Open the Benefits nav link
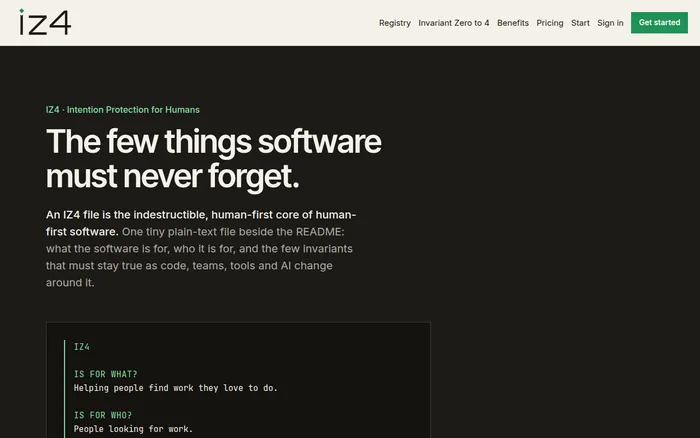Viewport: 700px width, 438px height. tap(512, 23)
